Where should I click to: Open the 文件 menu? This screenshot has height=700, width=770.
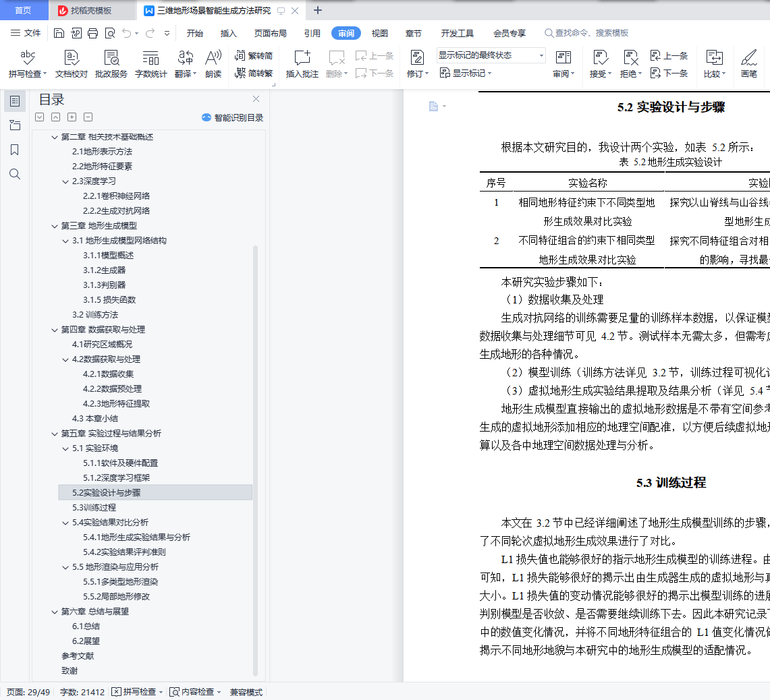coord(26,33)
